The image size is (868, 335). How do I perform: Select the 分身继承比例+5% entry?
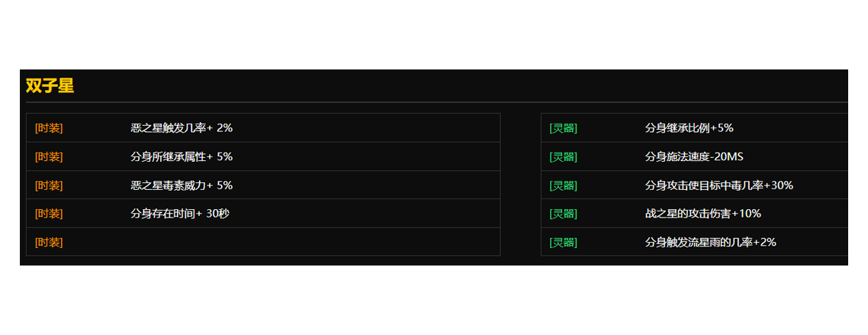coord(689,128)
